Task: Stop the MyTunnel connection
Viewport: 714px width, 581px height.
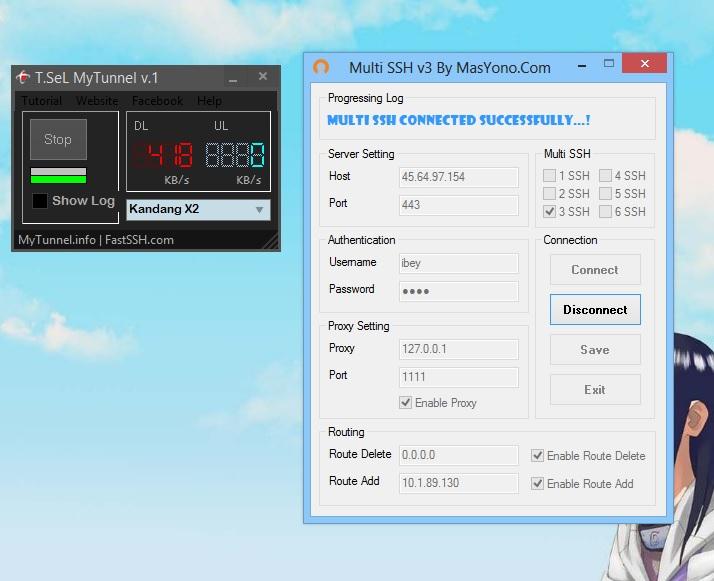Action: [58, 139]
